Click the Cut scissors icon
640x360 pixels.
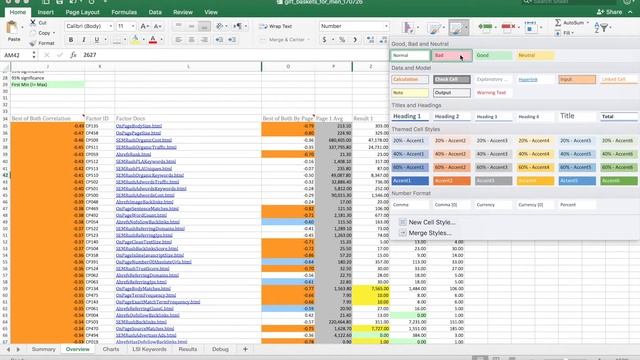click(33, 22)
